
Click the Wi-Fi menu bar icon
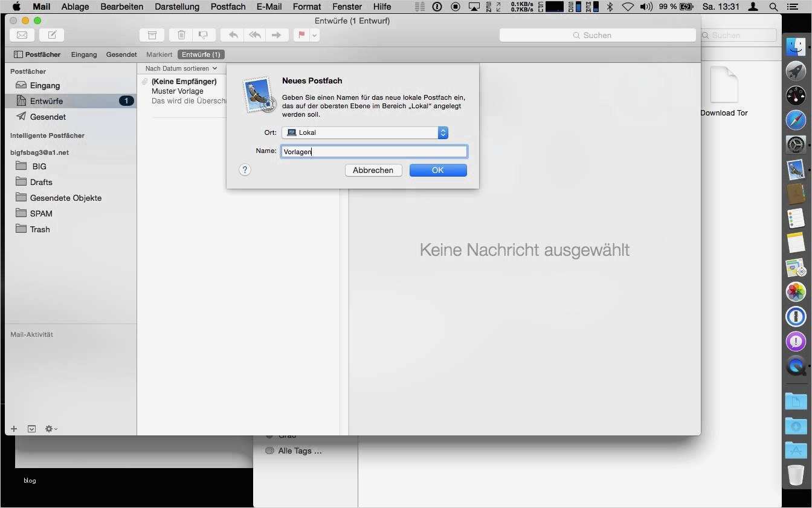(x=628, y=7)
